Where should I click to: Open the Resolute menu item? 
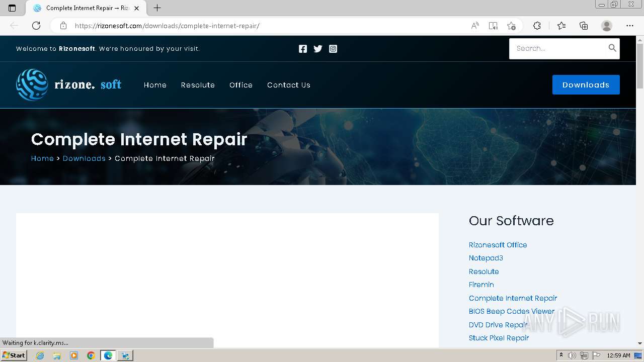click(198, 85)
